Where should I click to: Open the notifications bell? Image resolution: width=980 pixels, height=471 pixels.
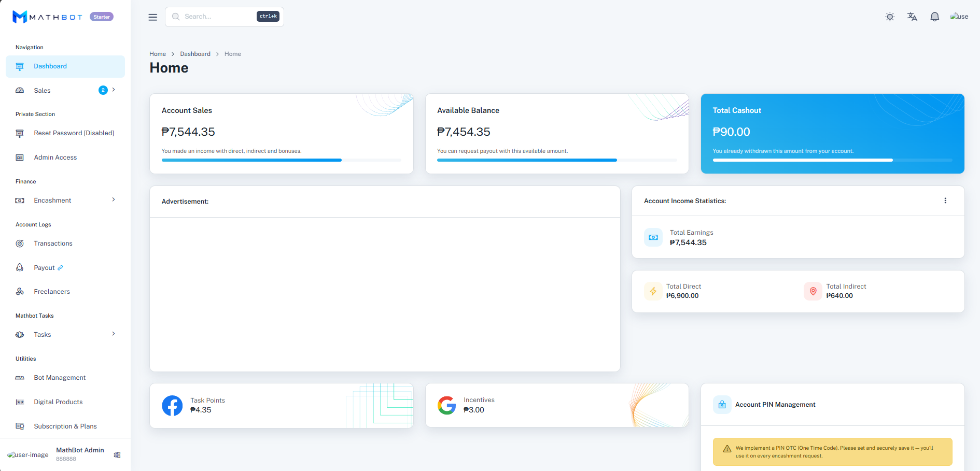pos(934,17)
